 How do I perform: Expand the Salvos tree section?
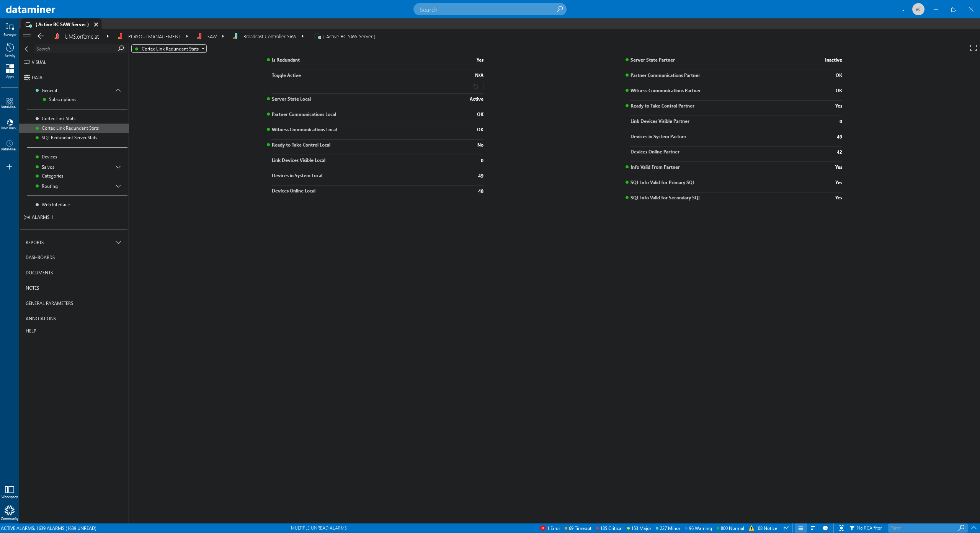point(118,167)
